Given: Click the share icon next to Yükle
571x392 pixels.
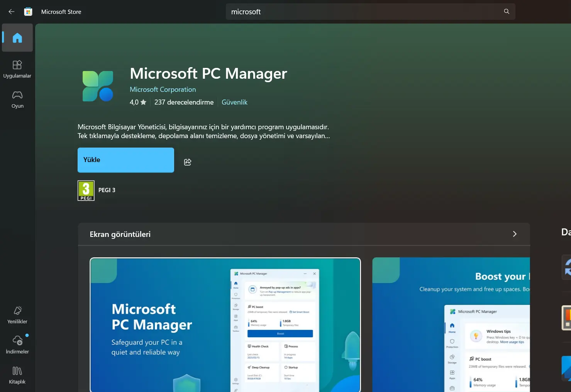Looking at the screenshot, I should pos(188,162).
